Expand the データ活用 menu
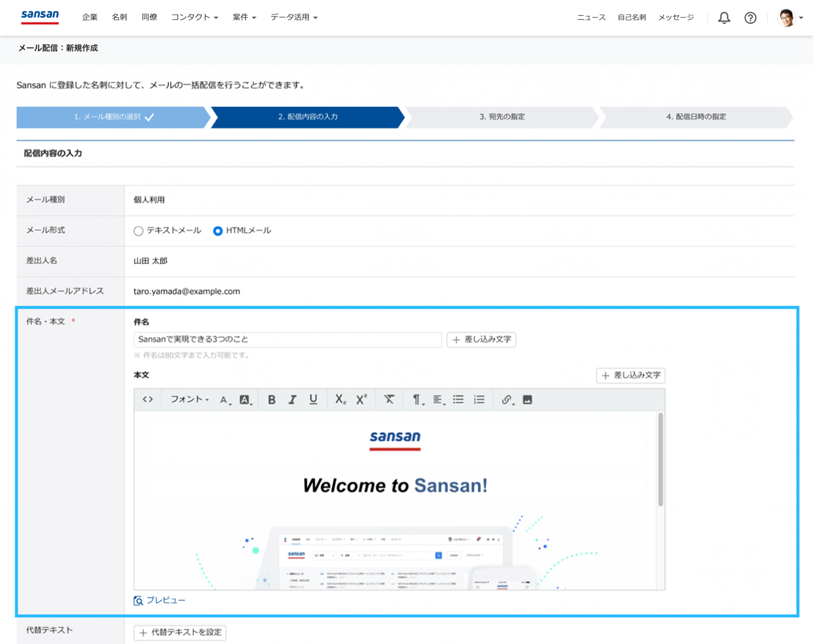This screenshot has height=644, width=813. click(294, 17)
